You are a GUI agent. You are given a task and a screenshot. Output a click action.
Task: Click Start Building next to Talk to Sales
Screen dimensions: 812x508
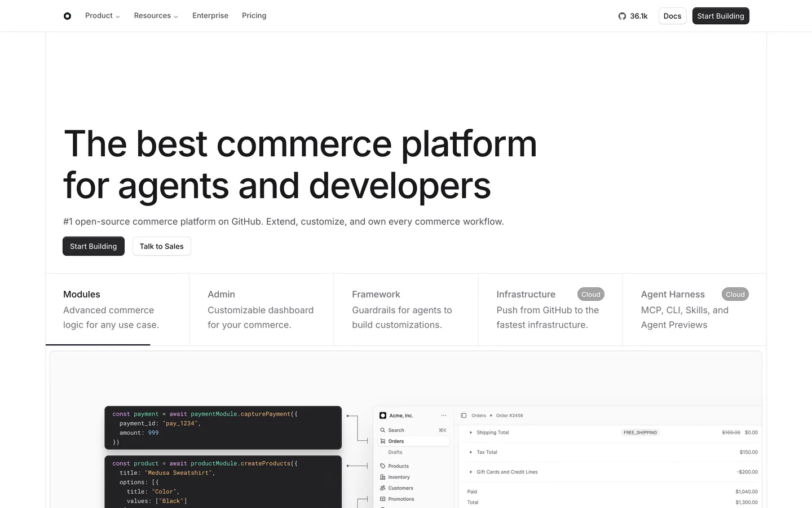pyautogui.click(x=94, y=246)
